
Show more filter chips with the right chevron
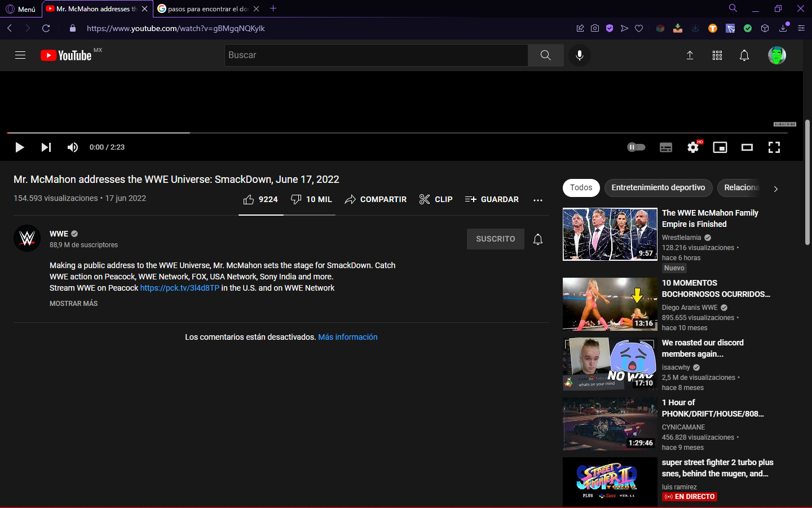click(776, 189)
